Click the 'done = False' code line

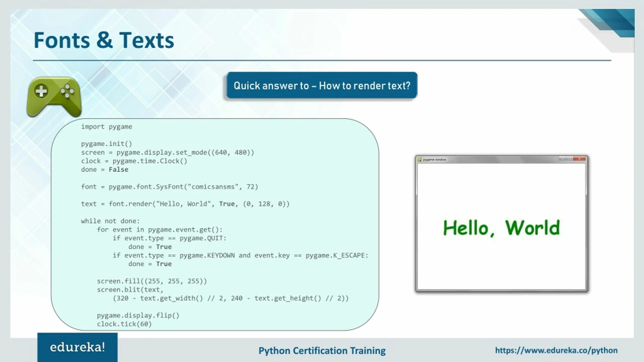tap(105, 169)
